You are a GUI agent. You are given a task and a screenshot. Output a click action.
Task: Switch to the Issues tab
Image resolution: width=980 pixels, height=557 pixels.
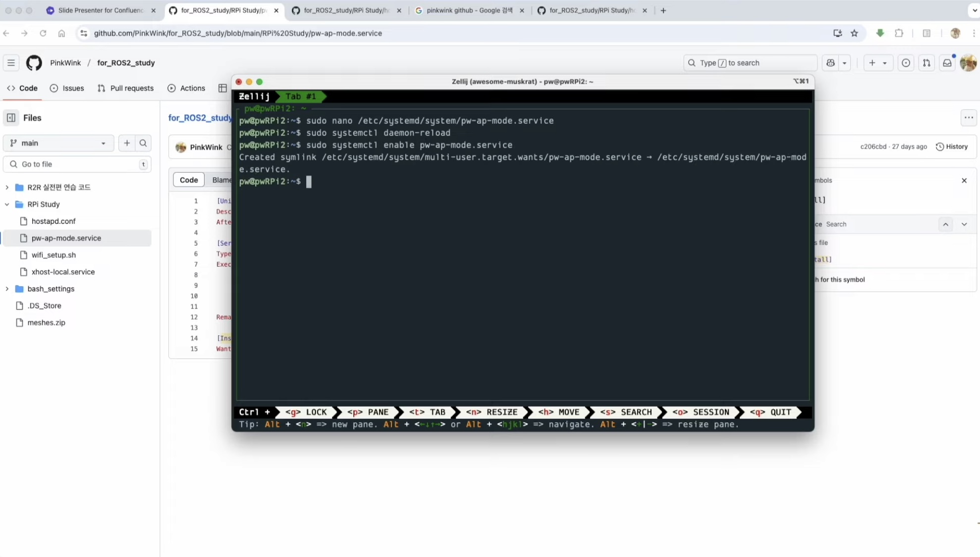(x=67, y=88)
